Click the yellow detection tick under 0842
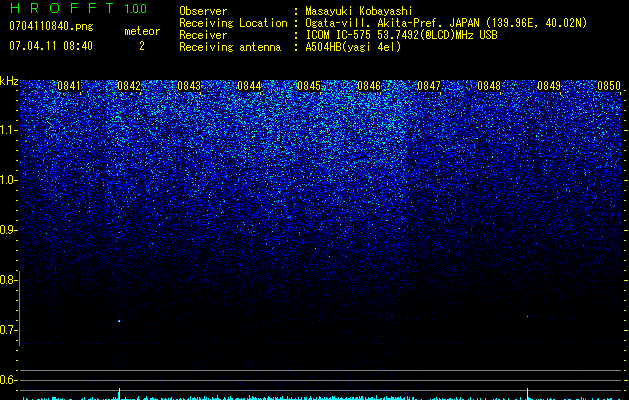This screenshot has height=400, width=629. (119, 393)
